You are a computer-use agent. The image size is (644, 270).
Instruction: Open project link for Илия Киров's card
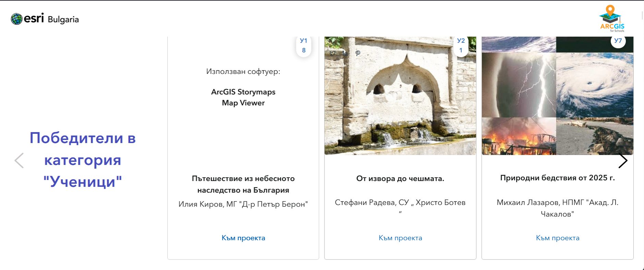click(x=243, y=238)
